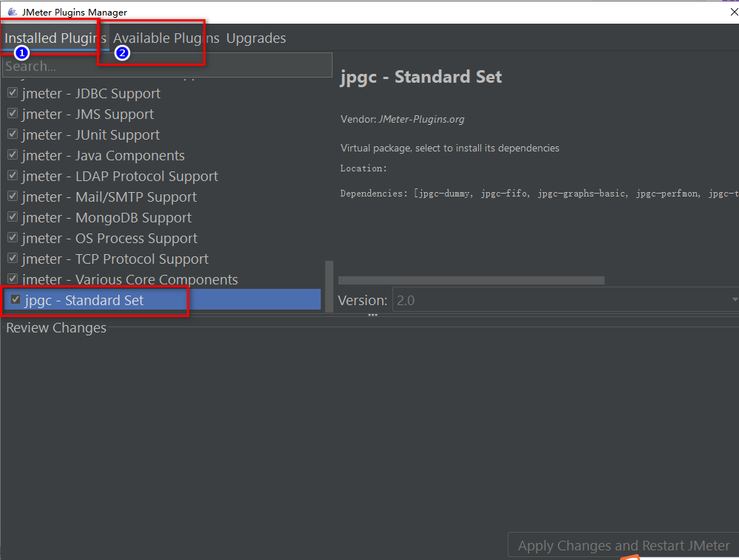The height and width of the screenshot is (560, 739).
Task: Click the Virtual package description text
Action: 449,148
